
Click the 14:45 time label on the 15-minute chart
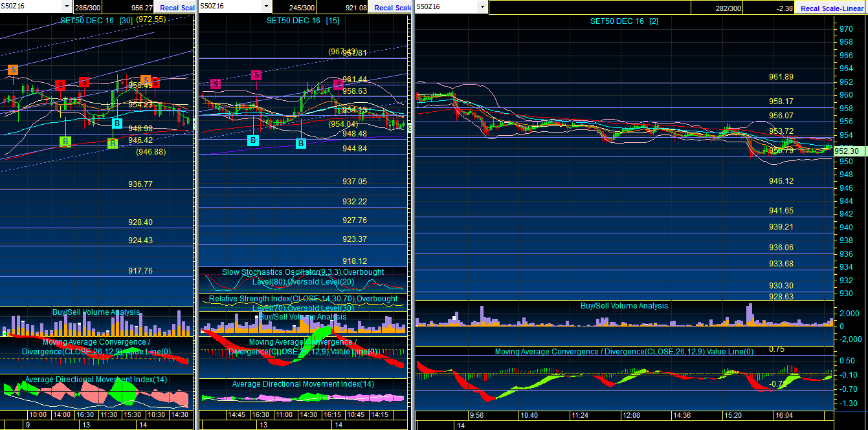237,414
